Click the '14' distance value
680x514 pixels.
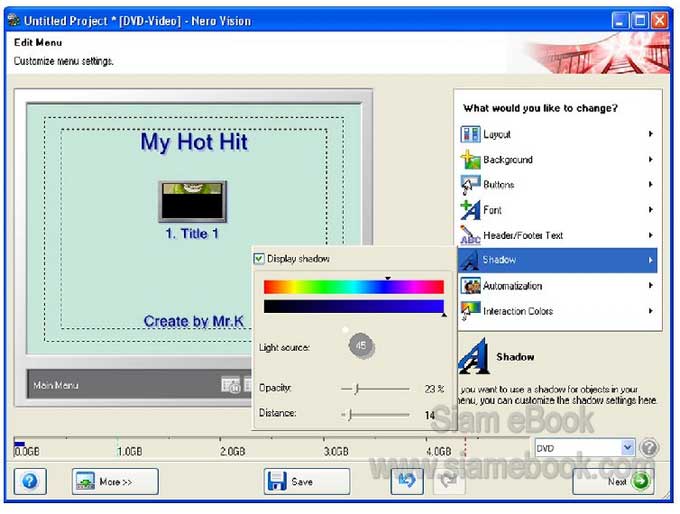[x=429, y=415]
